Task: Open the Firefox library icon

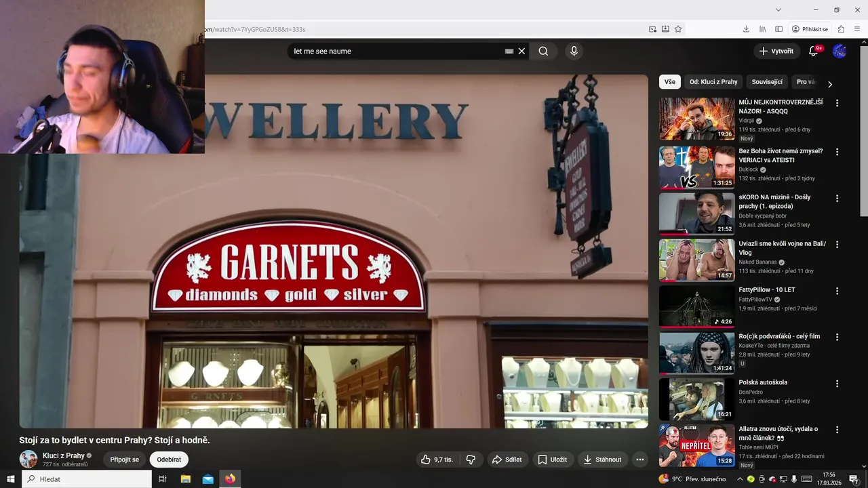Action: coord(763,29)
